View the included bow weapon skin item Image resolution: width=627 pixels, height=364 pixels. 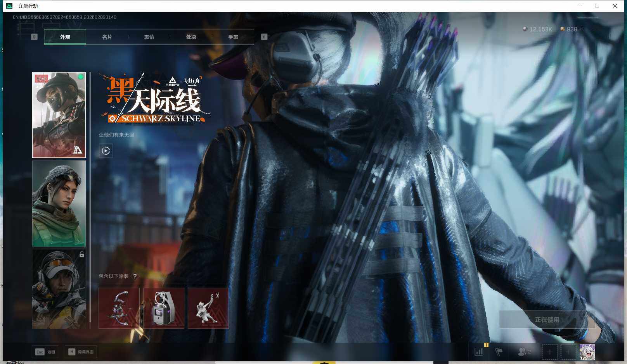tap(119, 308)
